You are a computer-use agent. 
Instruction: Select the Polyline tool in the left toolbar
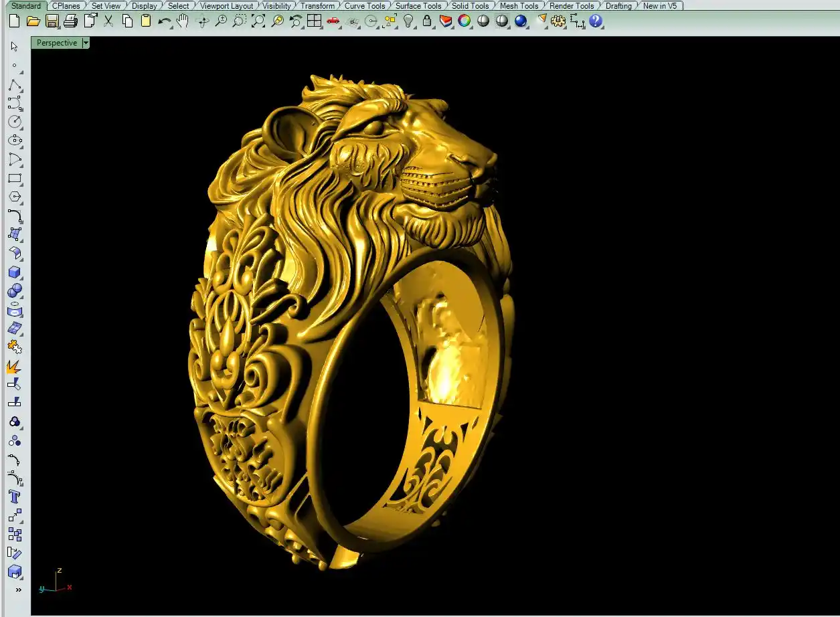(14, 85)
